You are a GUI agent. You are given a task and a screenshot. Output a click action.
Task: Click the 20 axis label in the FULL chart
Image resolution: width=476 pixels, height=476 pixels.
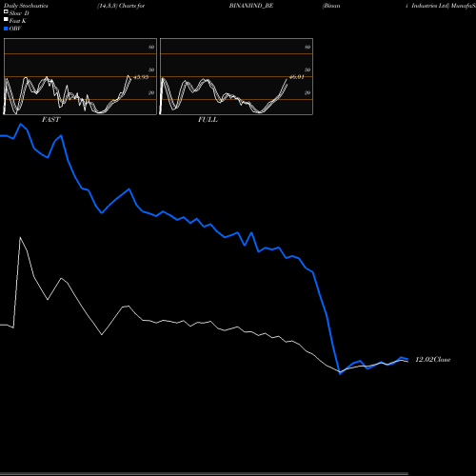(307, 92)
